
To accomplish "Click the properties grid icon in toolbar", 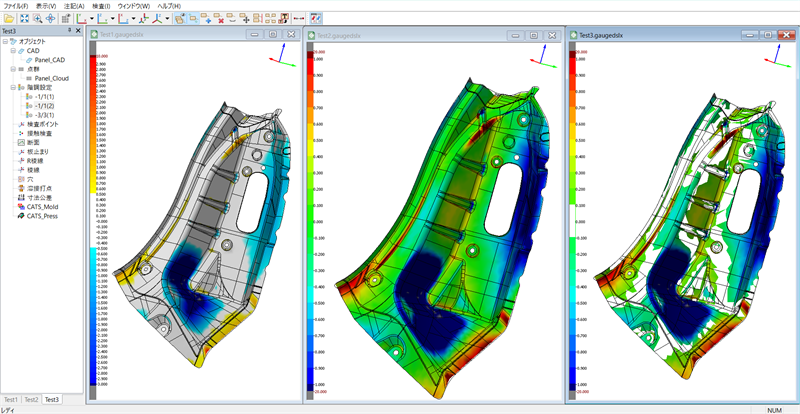I will pyautogui.click(x=64, y=18).
